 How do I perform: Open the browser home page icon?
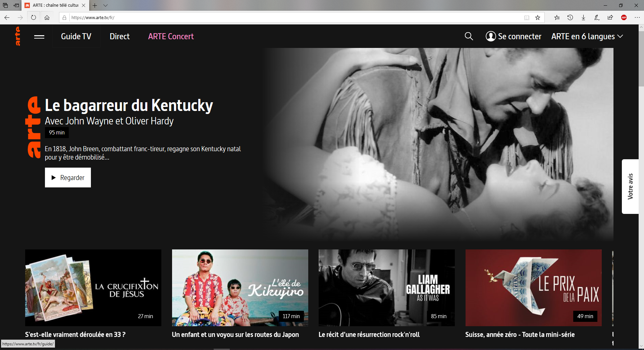pos(47,17)
